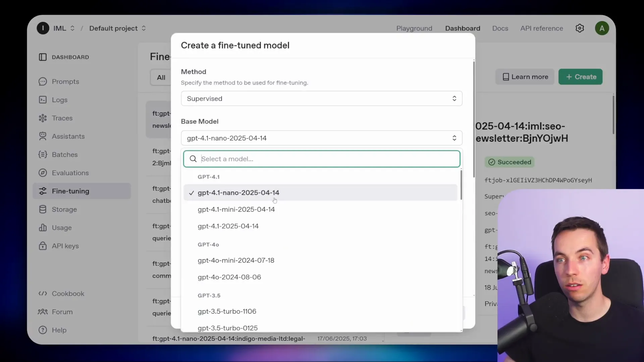
Task: Click the Succeeded status badge
Action: (509, 162)
